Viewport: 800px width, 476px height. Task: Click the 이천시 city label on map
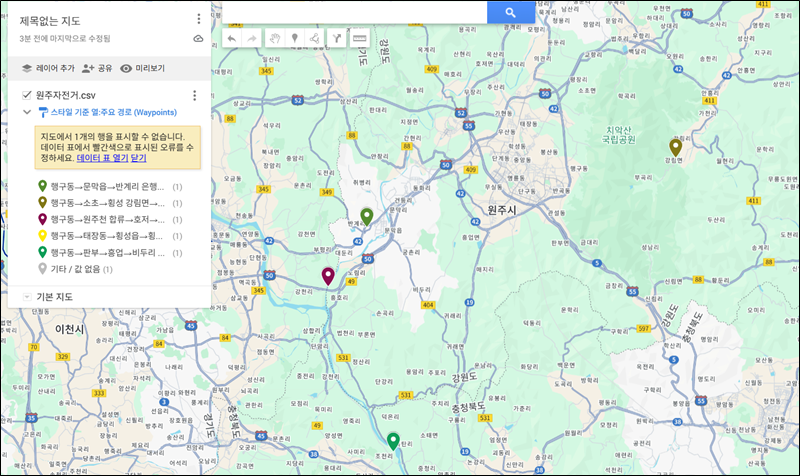pos(69,329)
